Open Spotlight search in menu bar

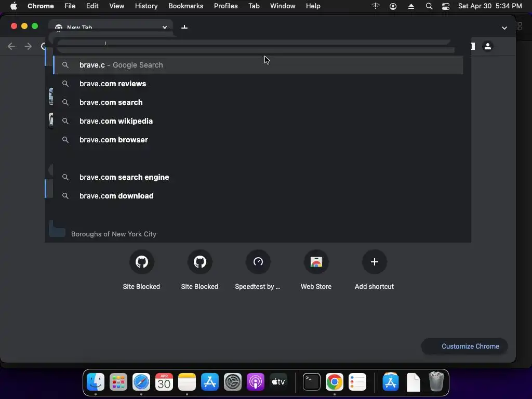pos(429,6)
